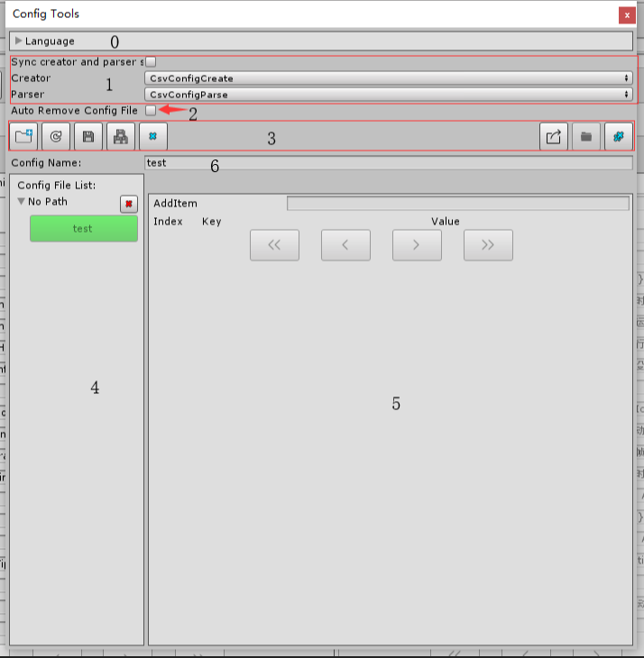Screen dimensions: 644x658
Task: Click the Config Name text field
Action: 389,163
